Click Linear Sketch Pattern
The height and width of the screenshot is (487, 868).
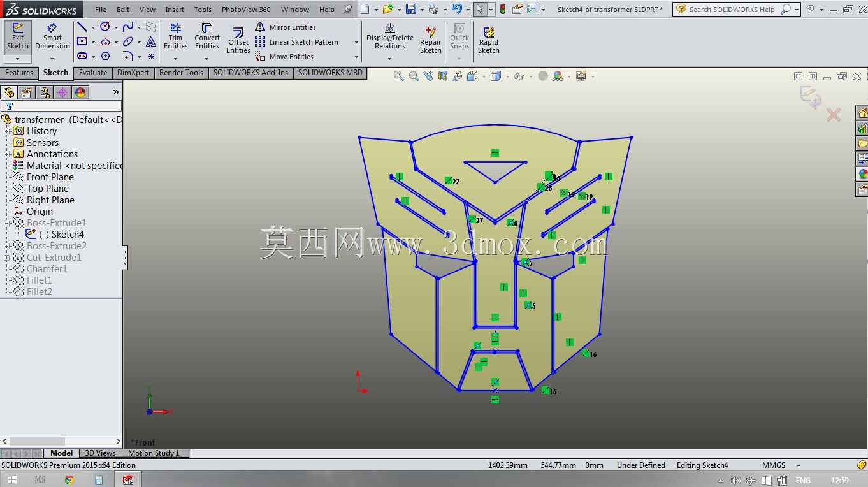click(x=297, y=42)
